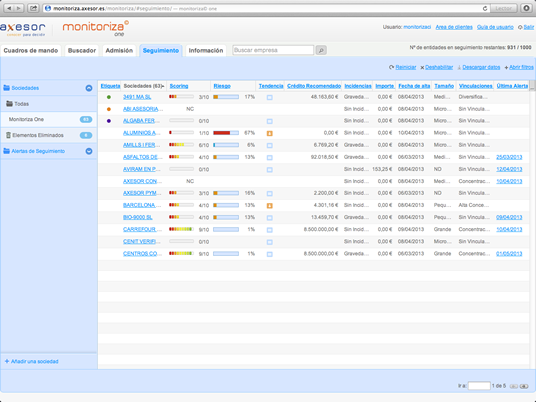Click the trend icon in 3491 MA SL row

(270, 97)
